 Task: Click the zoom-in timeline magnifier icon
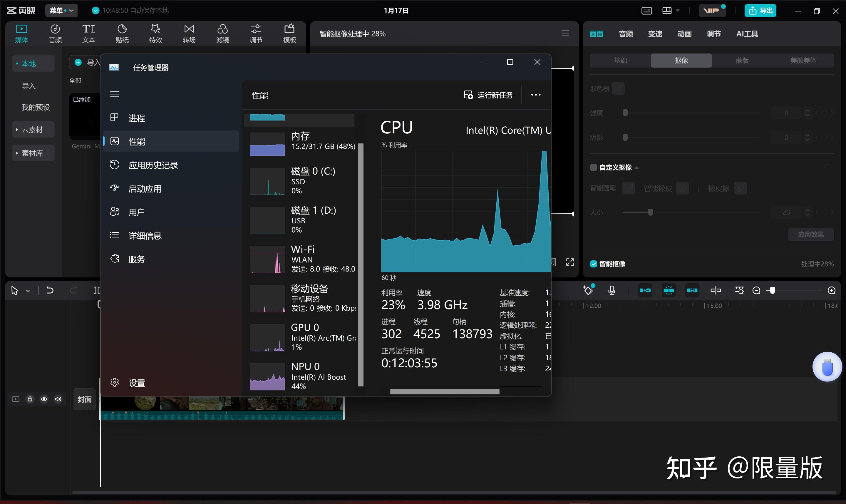(x=831, y=290)
